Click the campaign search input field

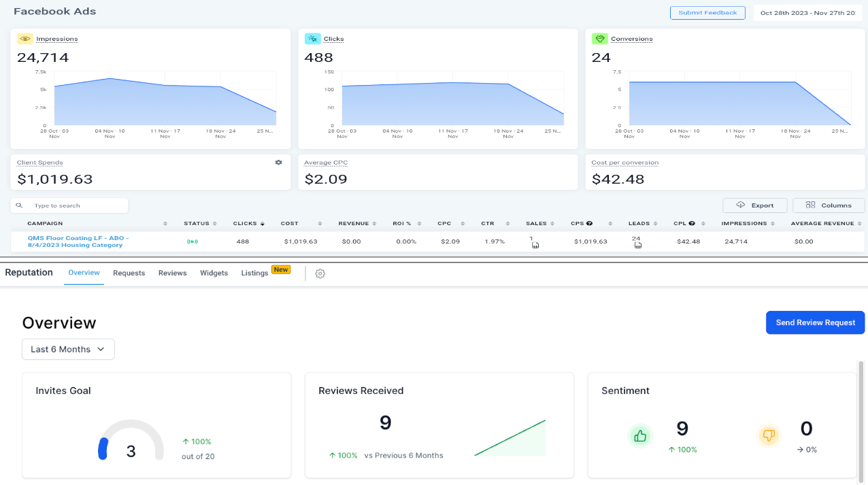pos(75,205)
